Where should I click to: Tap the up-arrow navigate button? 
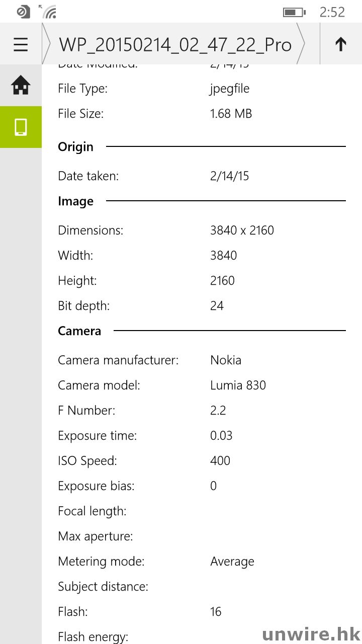point(341,45)
